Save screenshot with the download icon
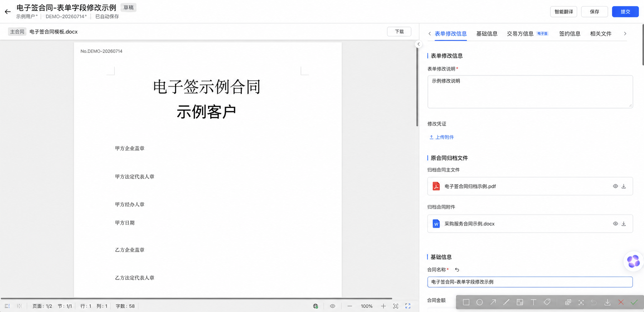 pyautogui.click(x=608, y=302)
